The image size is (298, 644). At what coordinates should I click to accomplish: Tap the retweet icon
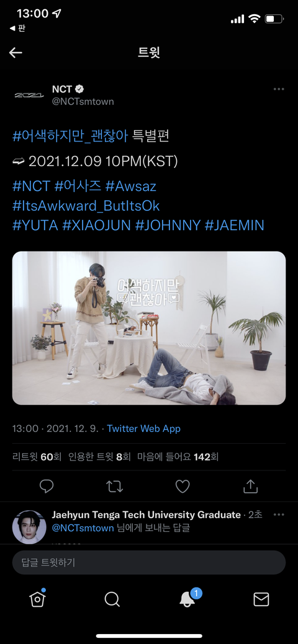(114, 487)
